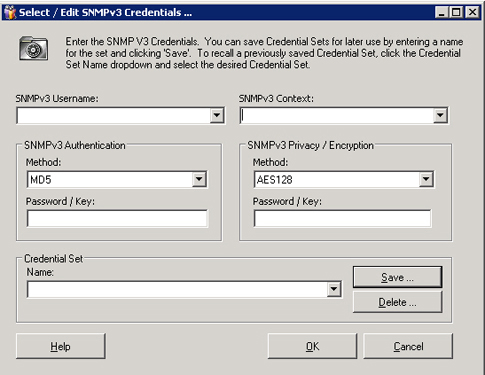Minimize the SNMPv3 Credentials window

pos(442,12)
